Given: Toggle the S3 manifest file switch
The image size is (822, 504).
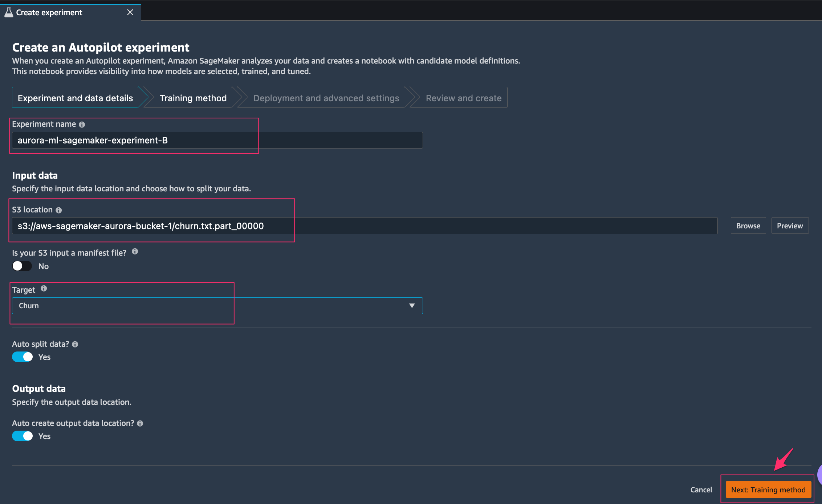Looking at the screenshot, I should coord(22,266).
